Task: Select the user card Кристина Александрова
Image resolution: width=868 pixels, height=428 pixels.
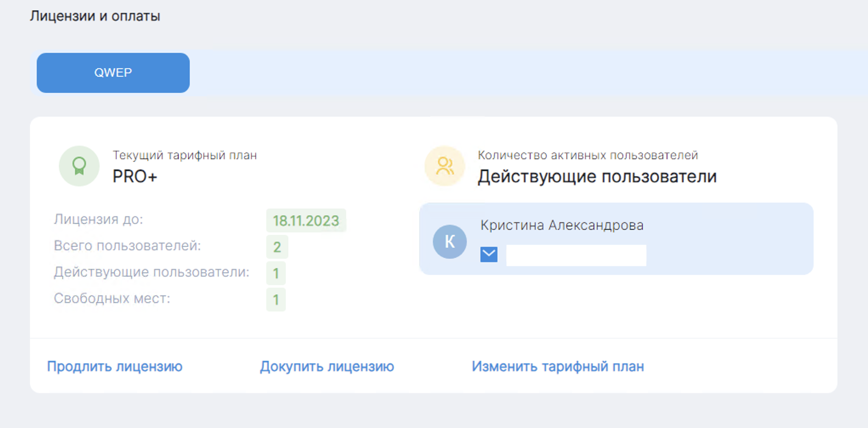Action: pyautogui.click(x=616, y=239)
